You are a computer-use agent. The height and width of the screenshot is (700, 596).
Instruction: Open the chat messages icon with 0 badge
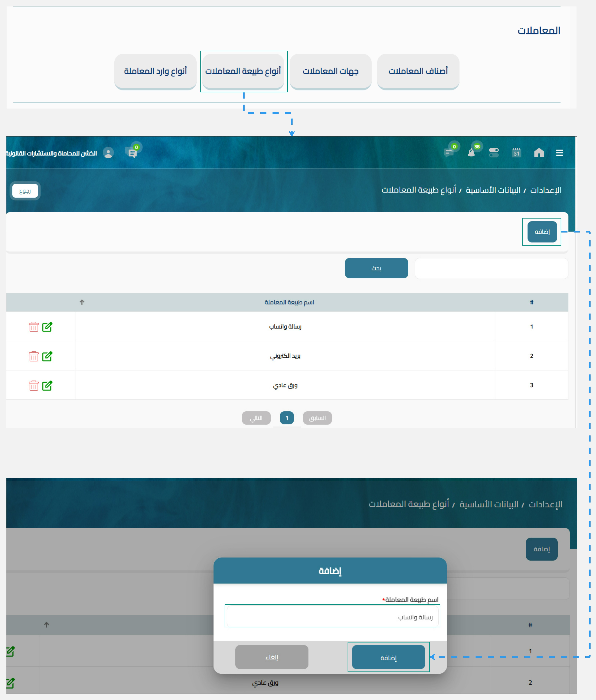132,153
